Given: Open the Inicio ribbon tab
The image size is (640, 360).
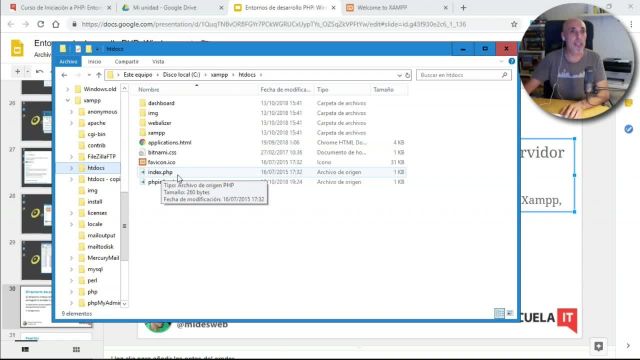Looking at the screenshot, I should [x=94, y=62].
